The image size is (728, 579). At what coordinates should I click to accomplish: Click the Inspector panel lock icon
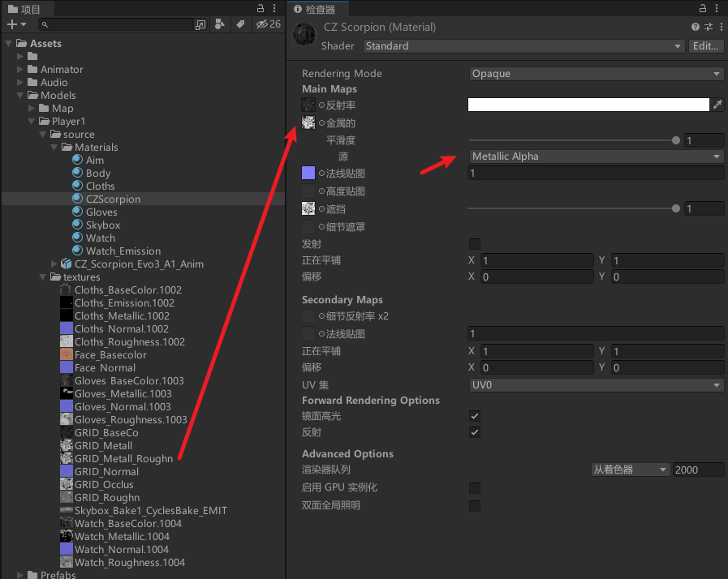coord(703,8)
